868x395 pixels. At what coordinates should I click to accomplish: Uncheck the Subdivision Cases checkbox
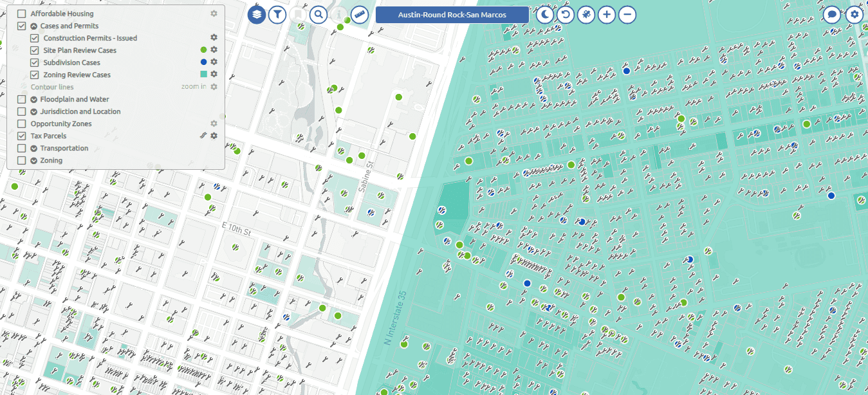(35, 62)
